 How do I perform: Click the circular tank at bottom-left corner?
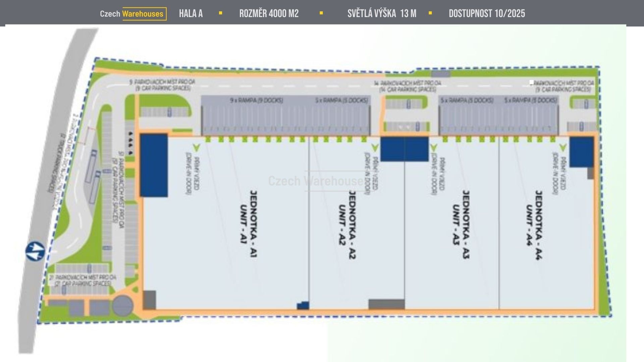pos(122,305)
